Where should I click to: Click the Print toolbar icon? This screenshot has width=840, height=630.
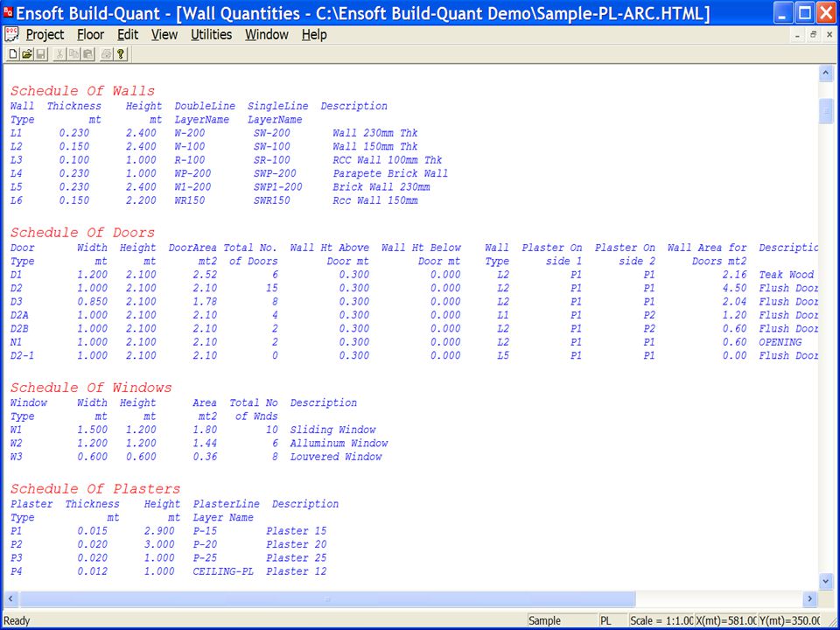(x=107, y=54)
